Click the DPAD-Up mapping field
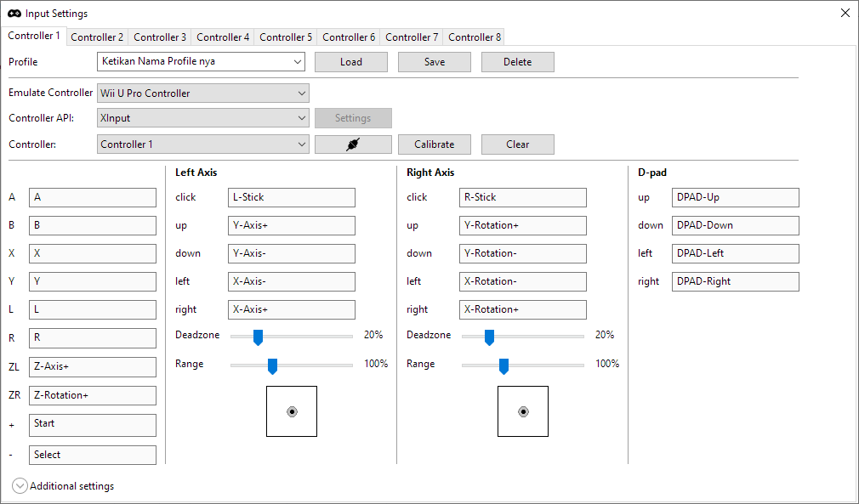The height and width of the screenshot is (504, 859). [735, 196]
